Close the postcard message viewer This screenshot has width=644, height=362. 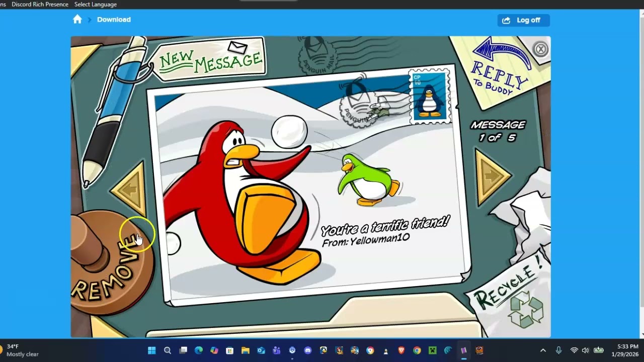click(x=541, y=49)
